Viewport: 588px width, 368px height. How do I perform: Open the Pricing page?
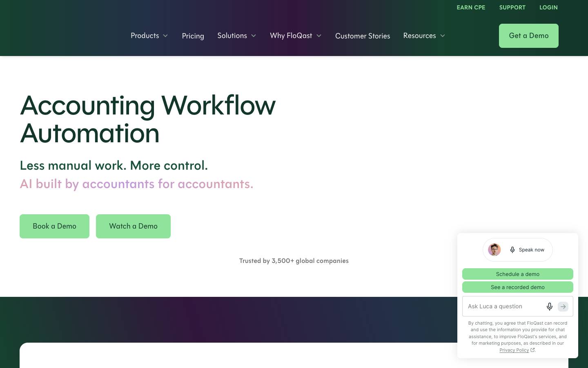pyautogui.click(x=193, y=36)
